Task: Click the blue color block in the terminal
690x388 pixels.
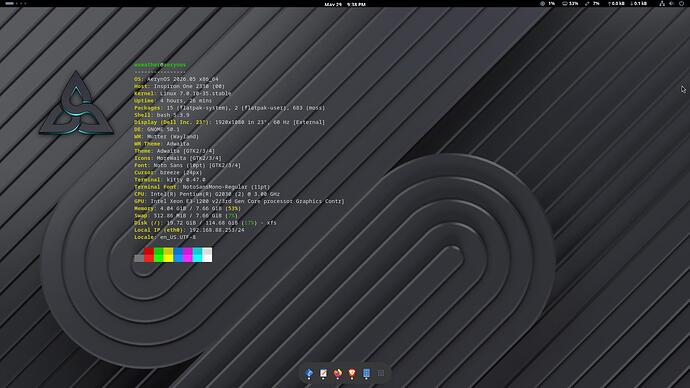Action: click(x=178, y=255)
